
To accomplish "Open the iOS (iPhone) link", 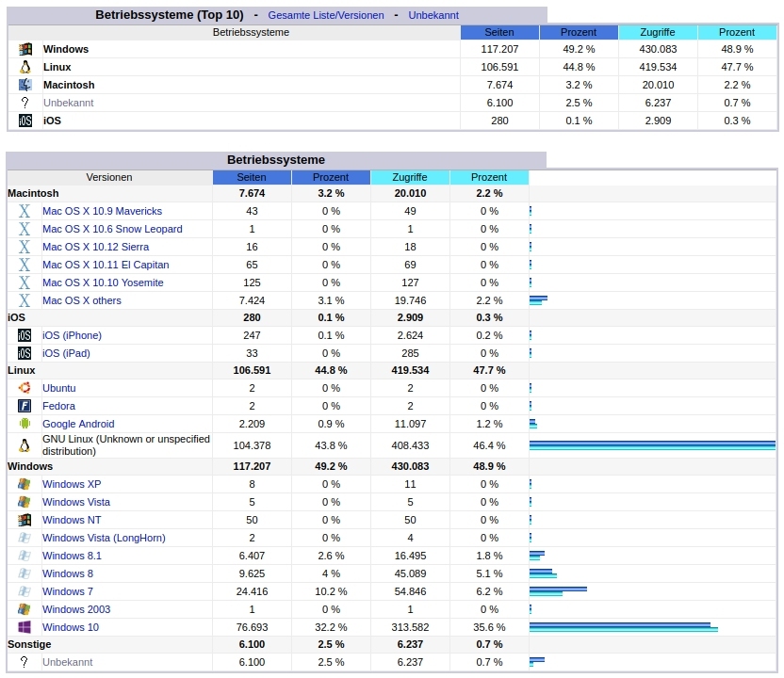I will 72,335.
